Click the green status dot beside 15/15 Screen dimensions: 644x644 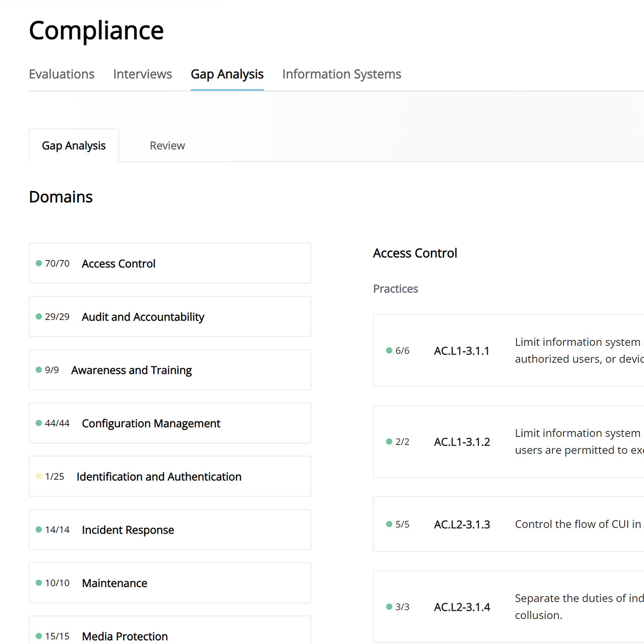(x=39, y=636)
